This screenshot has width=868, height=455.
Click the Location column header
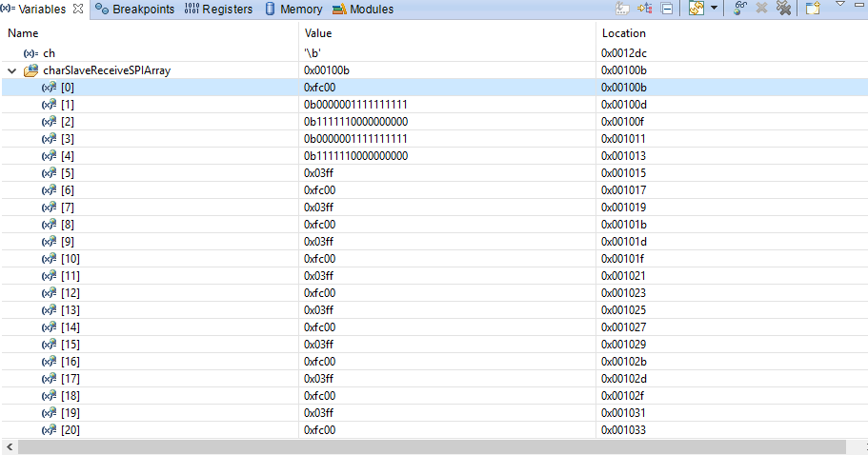tap(624, 33)
